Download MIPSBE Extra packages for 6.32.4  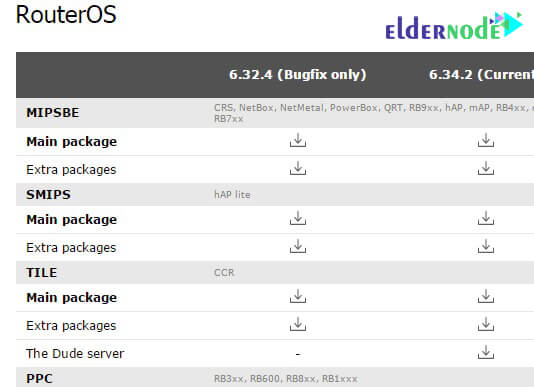tap(298, 168)
